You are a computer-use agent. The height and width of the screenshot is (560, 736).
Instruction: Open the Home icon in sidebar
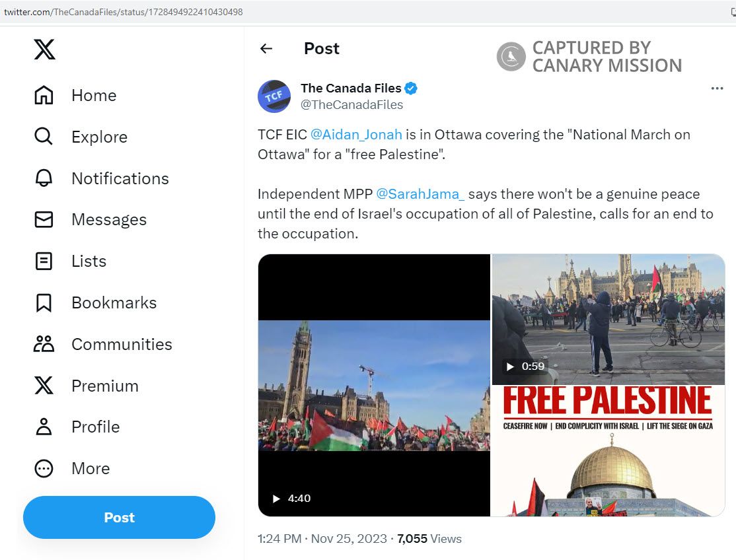44,95
